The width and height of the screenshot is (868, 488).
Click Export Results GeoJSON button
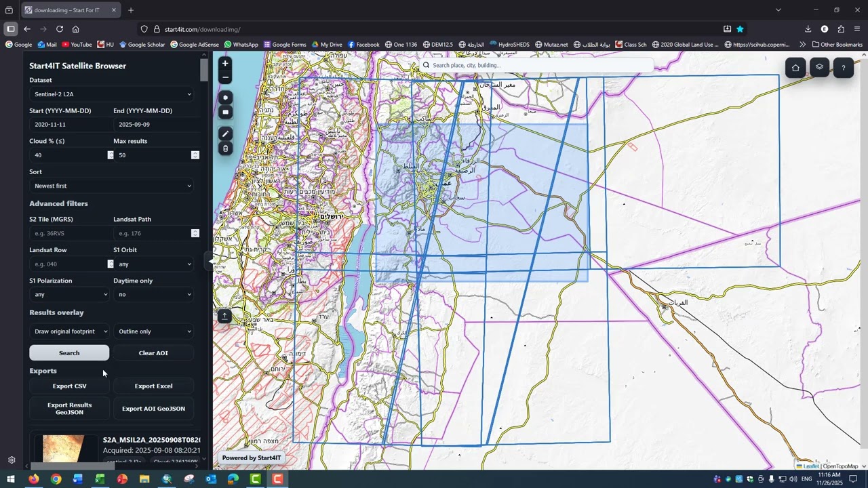click(x=69, y=409)
